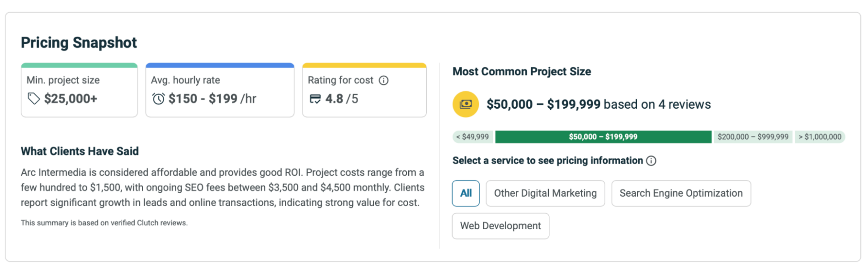The height and width of the screenshot is (269, 868).
Task: Filter pricing by Other Digital Marketing
Action: (x=545, y=193)
